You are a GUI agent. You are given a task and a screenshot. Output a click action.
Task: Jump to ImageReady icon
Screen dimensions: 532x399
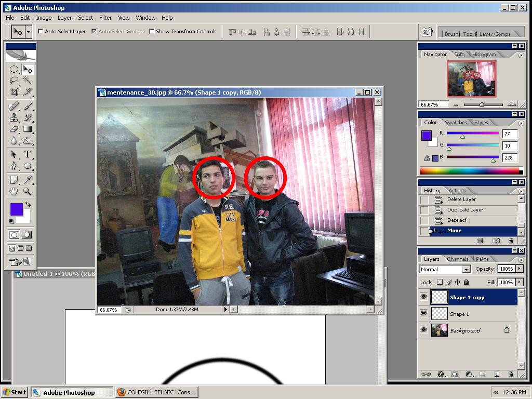20,262
